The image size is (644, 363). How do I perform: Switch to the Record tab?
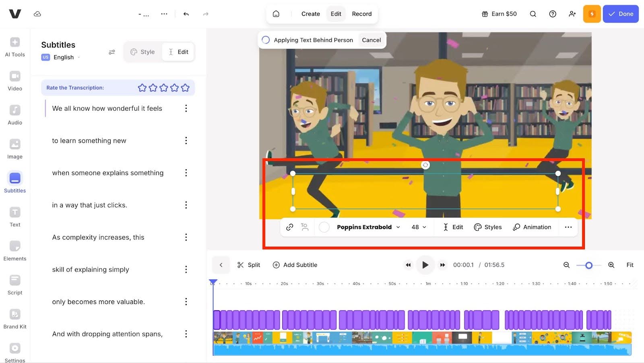[x=361, y=14]
